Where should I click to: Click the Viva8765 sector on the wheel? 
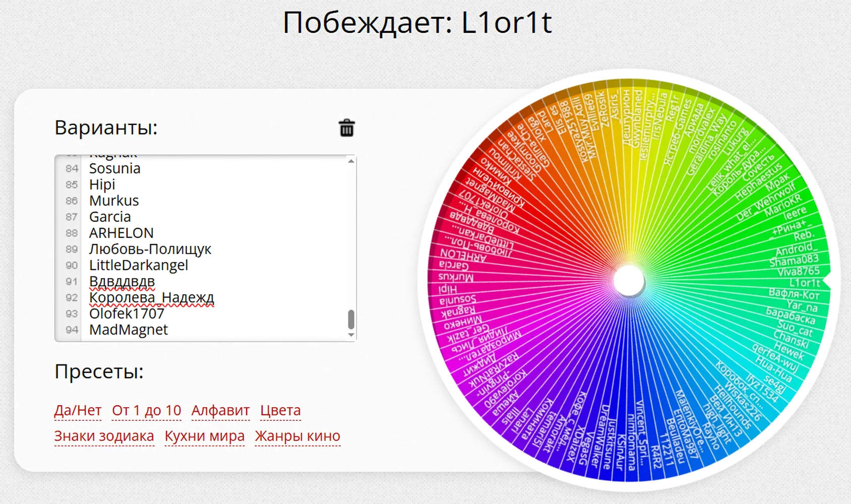[x=798, y=272]
